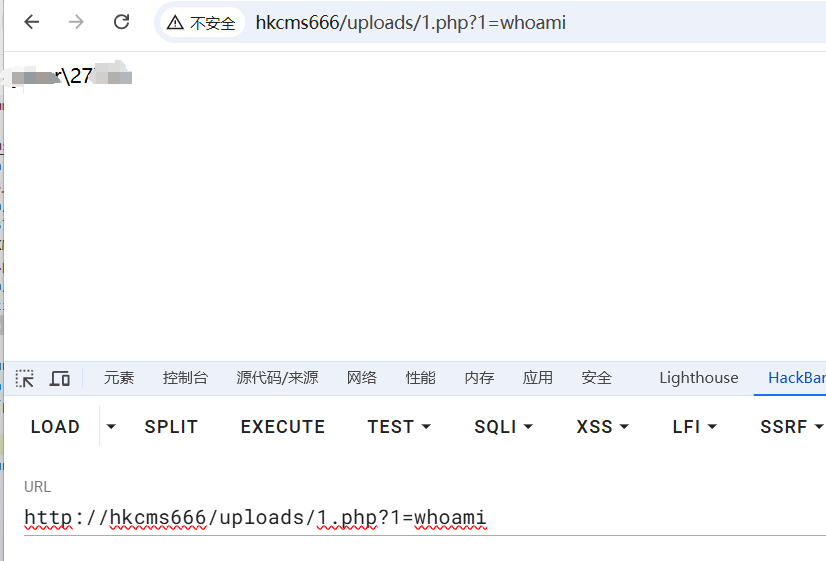
Task: Toggle the device toolbar icon
Action: click(x=60, y=378)
